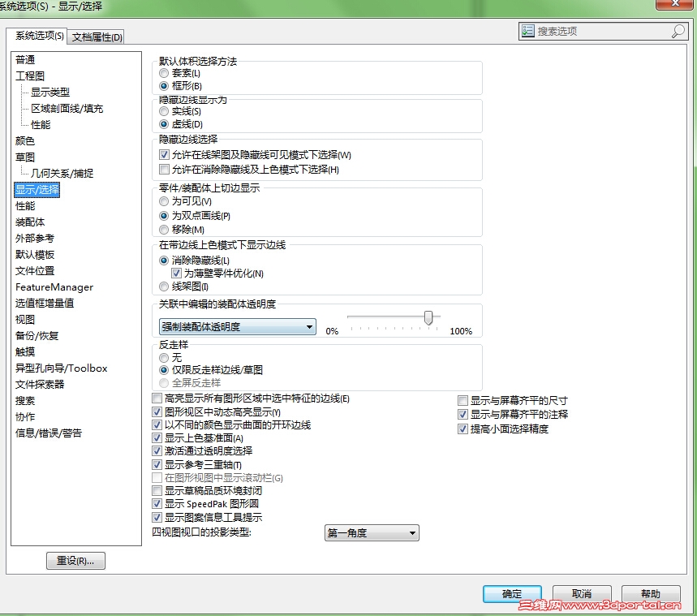
Task: Switch to the 文档属性(D) tab
Action: pyautogui.click(x=97, y=37)
